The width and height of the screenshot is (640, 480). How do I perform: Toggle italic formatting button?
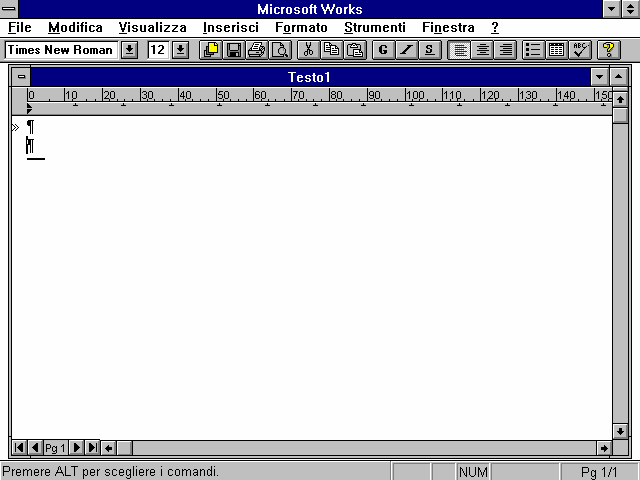point(407,50)
